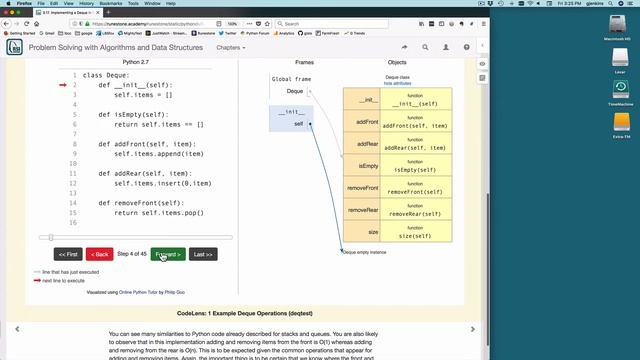Viewport: 640px width, 360px height.
Task: Click the size(self) function cell
Action: tap(416, 232)
